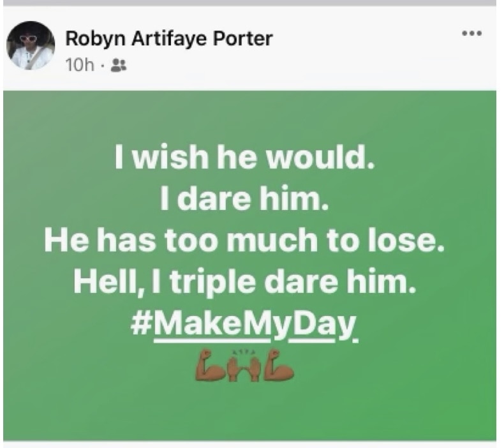
Task: Open Robyn Artifaye Porter's profile picture
Action: coord(31,46)
